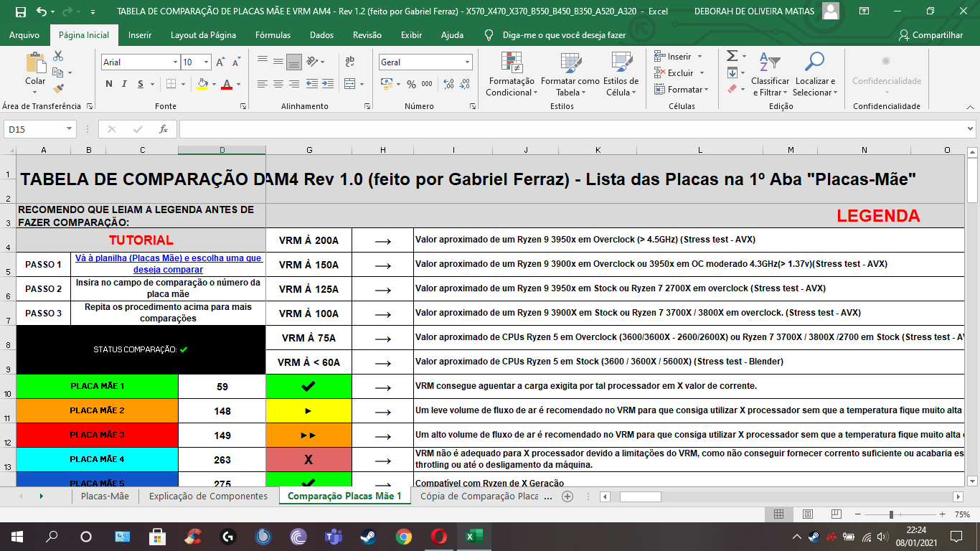Open the Vá à planilha (Placas Mãe) link
Image resolution: width=980 pixels, height=551 pixels.
click(168, 264)
